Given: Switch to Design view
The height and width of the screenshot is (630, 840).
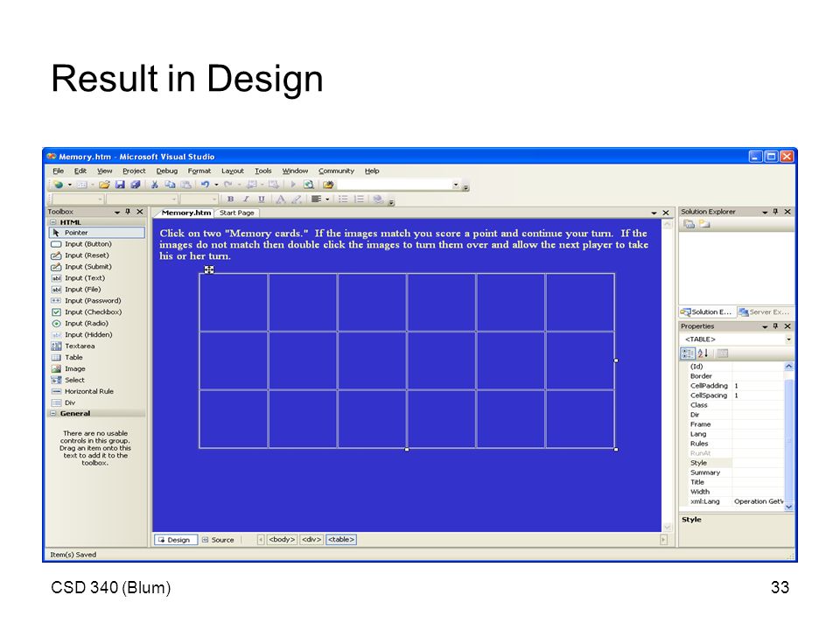Looking at the screenshot, I should [x=176, y=540].
